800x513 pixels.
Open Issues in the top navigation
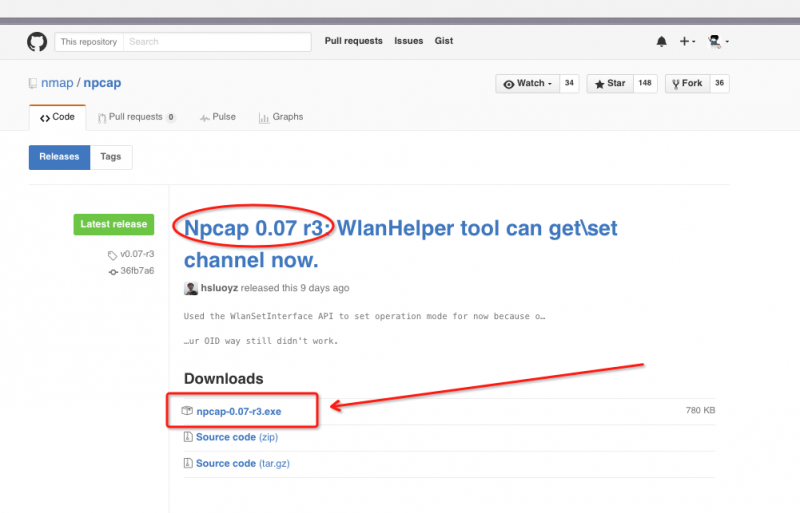(x=409, y=41)
